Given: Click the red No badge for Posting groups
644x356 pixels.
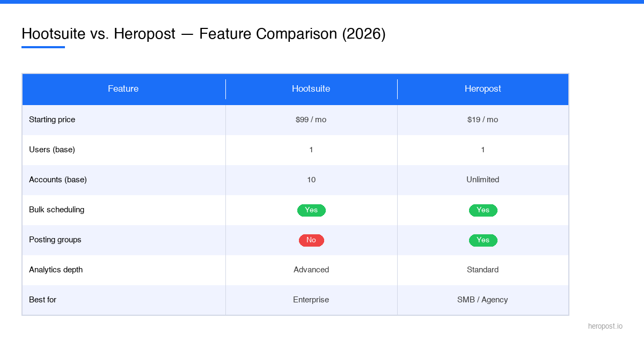Looking at the screenshot, I should (311, 240).
